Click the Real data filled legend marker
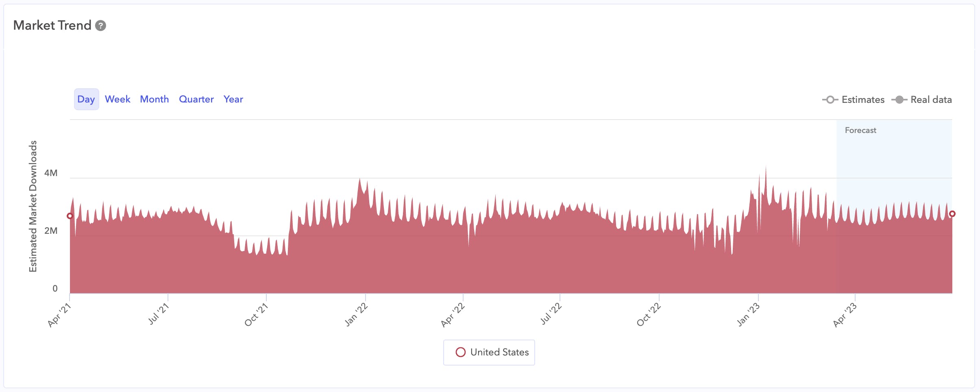This screenshot has width=980, height=392. pyautogui.click(x=899, y=100)
